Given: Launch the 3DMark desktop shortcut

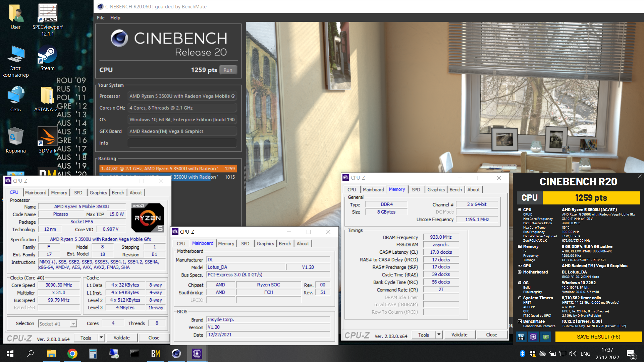Looking at the screenshot, I should [x=47, y=140].
